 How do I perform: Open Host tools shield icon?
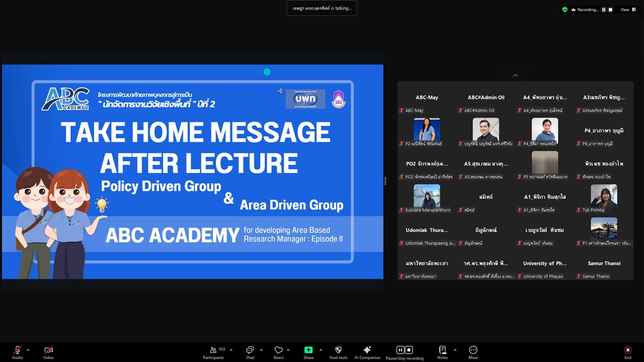[x=338, y=350]
